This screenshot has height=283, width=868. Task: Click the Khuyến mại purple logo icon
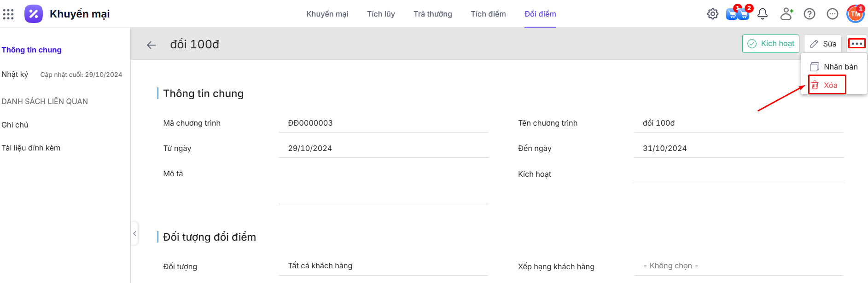pos(34,14)
